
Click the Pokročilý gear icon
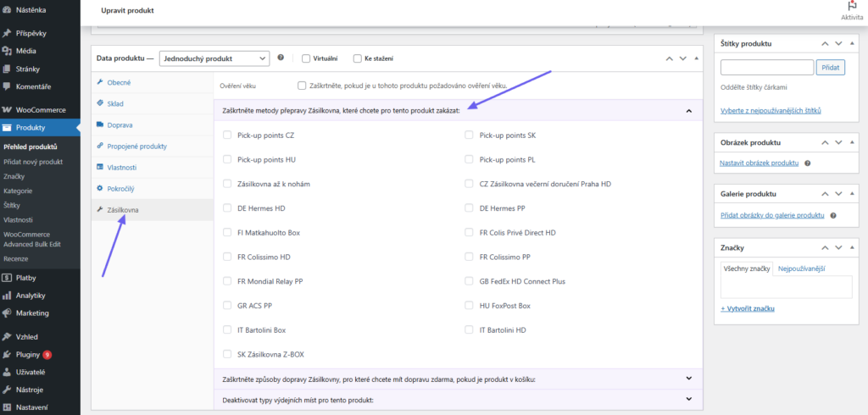100,188
